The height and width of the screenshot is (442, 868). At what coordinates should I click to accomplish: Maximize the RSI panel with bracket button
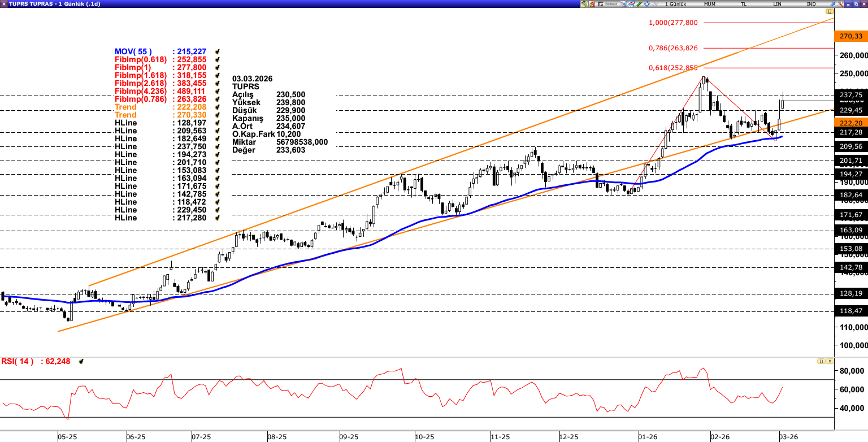pyautogui.click(x=821, y=361)
